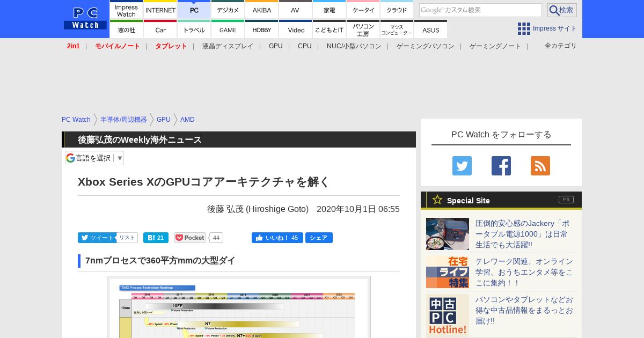Open the Facebook follow icon
The height and width of the screenshot is (338, 644).
(x=501, y=166)
